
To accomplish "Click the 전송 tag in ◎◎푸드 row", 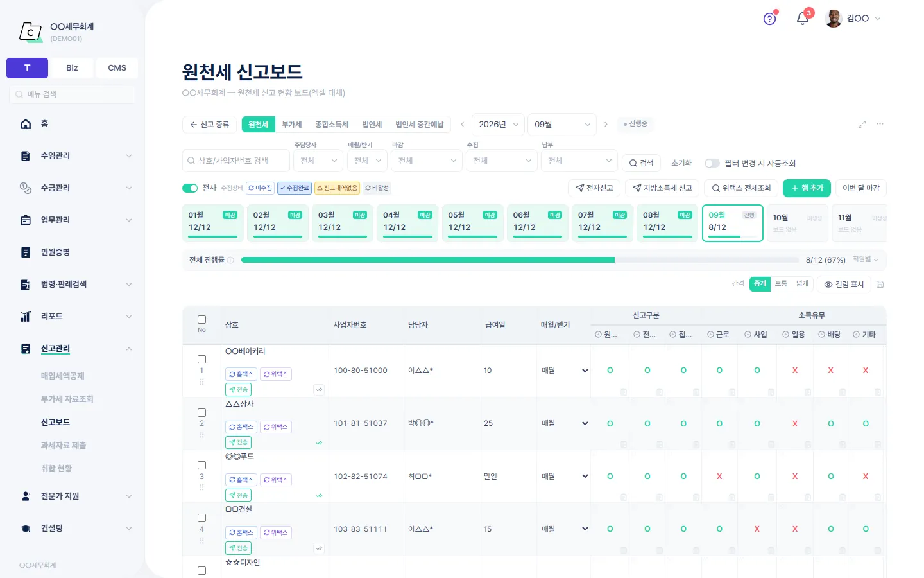I will click(238, 495).
